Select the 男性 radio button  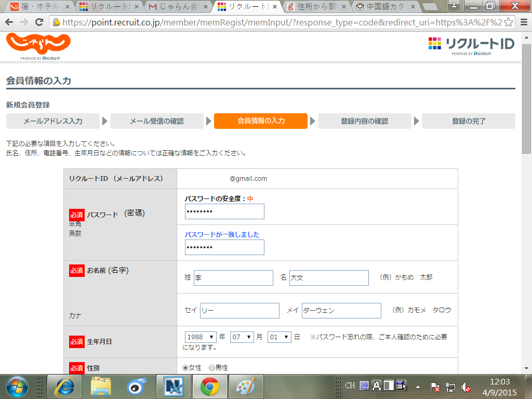click(212, 368)
